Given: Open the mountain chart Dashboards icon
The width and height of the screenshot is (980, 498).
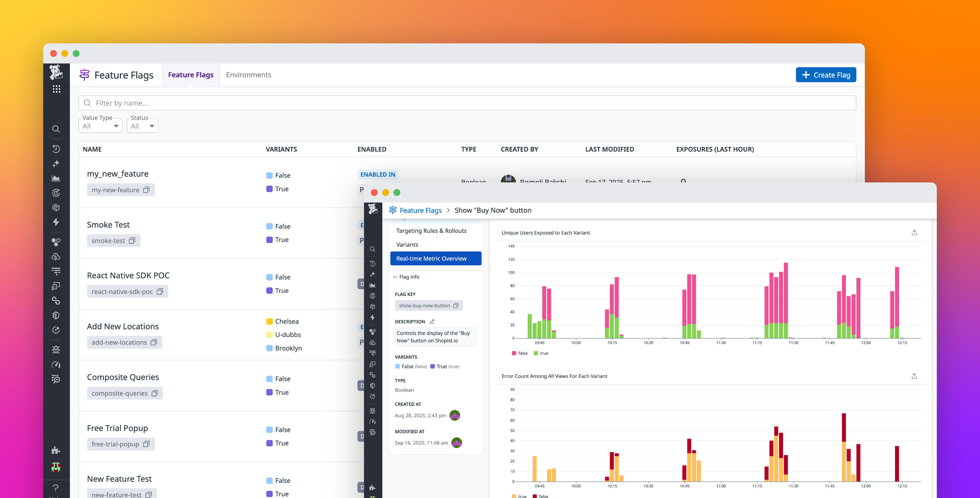Looking at the screenshot, I should tap(56, 178).
